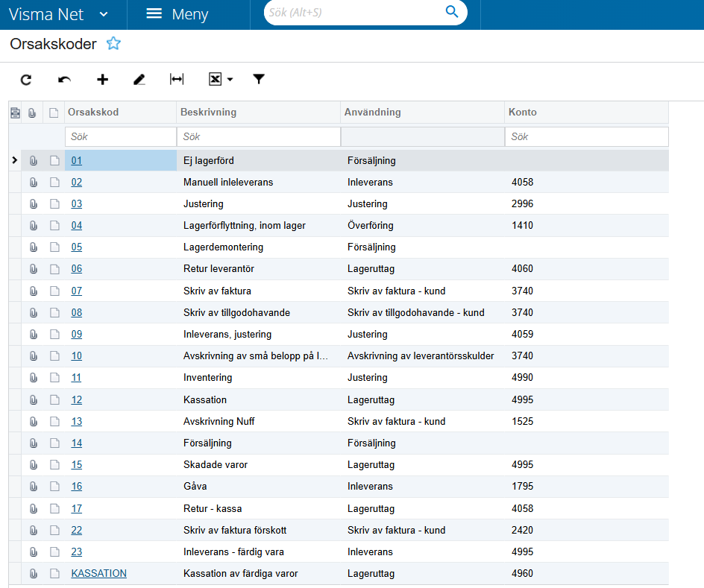
Task: Click the paperclip icon on KASSATION row
Action: [34, 574]
